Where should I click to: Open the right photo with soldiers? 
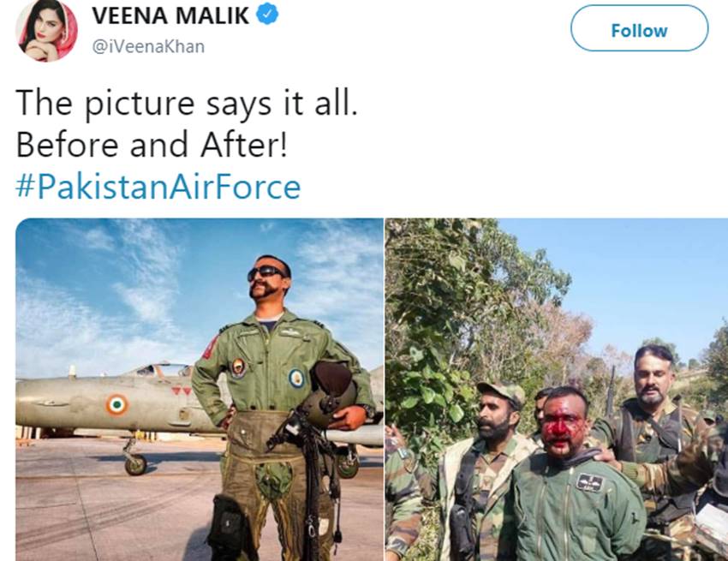(x=556, y=389)
